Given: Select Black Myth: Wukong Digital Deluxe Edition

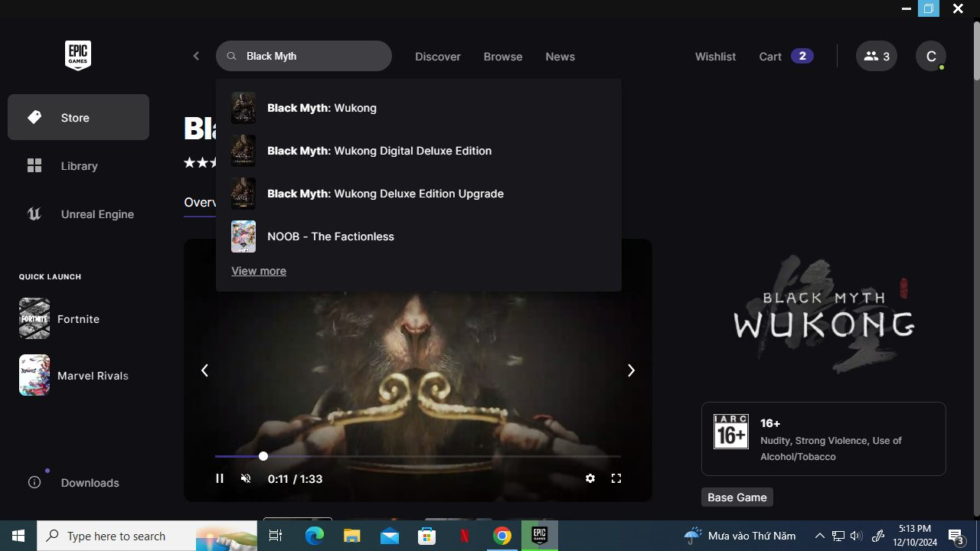Looking at the screenshot, I should pos(379,151).
